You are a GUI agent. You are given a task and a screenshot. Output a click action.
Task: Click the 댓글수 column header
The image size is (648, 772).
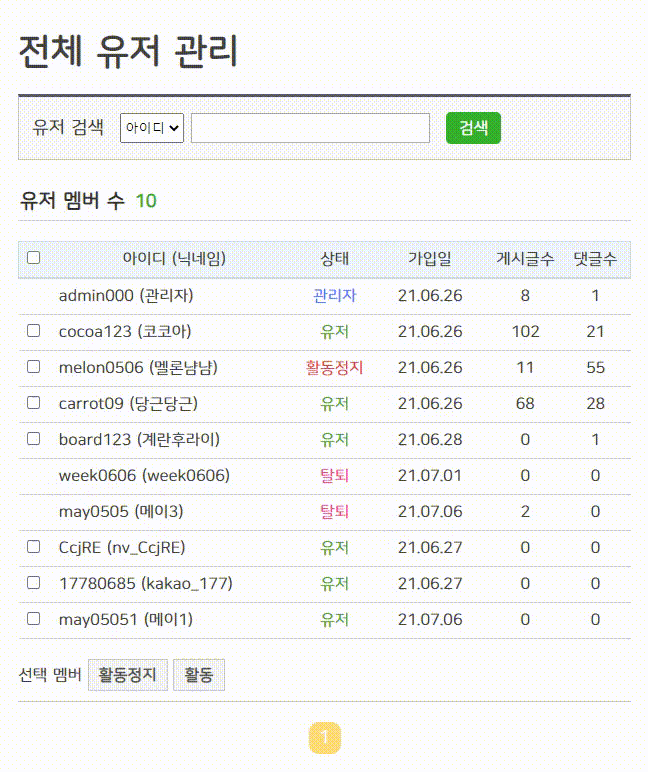(595, 258)
